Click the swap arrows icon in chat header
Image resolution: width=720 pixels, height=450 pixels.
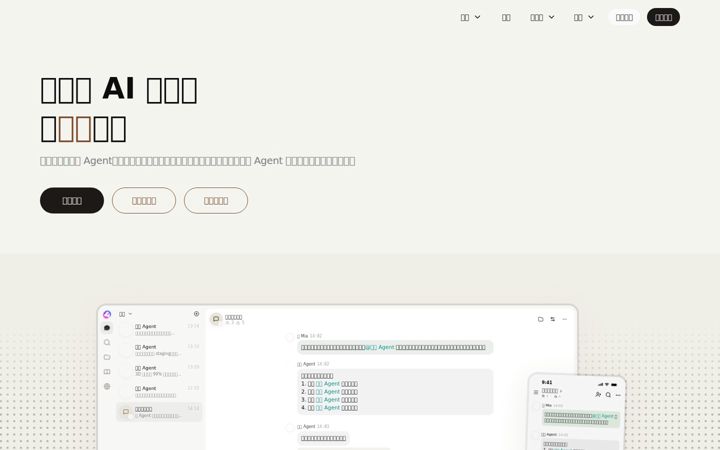pyautogui.click(x=553, y=319)
